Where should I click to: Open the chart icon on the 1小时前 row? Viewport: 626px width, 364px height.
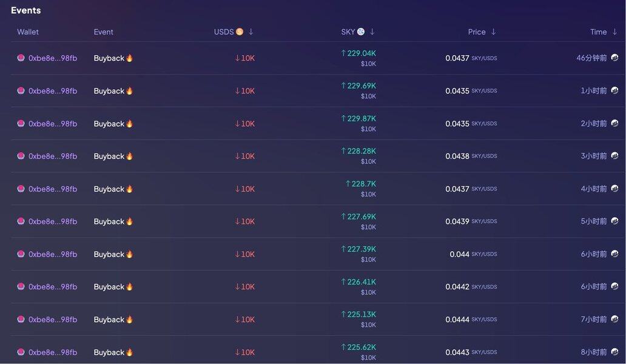point(614,90)
